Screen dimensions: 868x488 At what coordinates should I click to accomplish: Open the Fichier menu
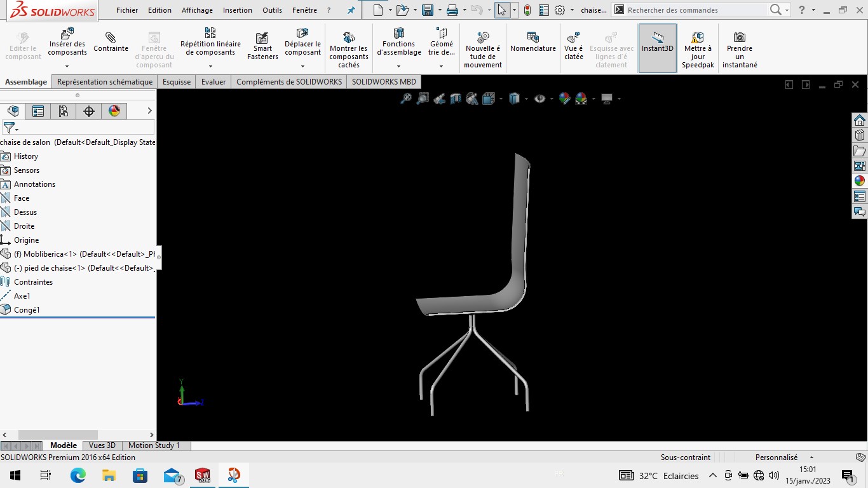coord(127,10)
